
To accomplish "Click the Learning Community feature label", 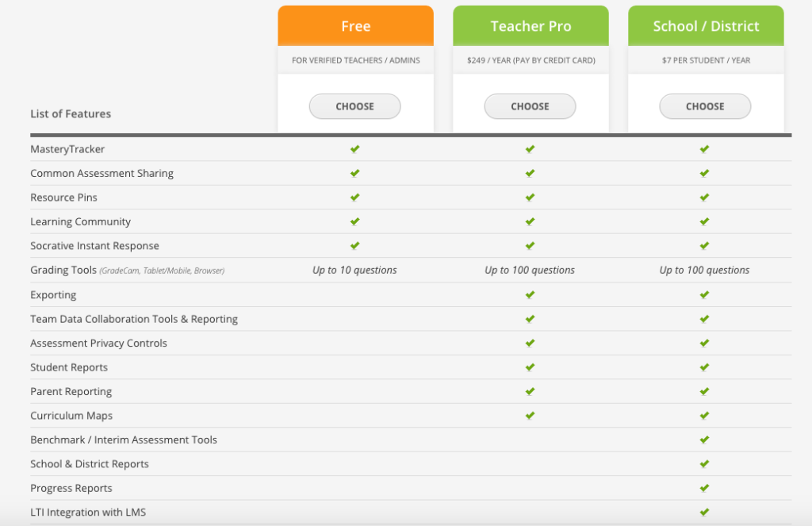I will click(x=80, y=221).
